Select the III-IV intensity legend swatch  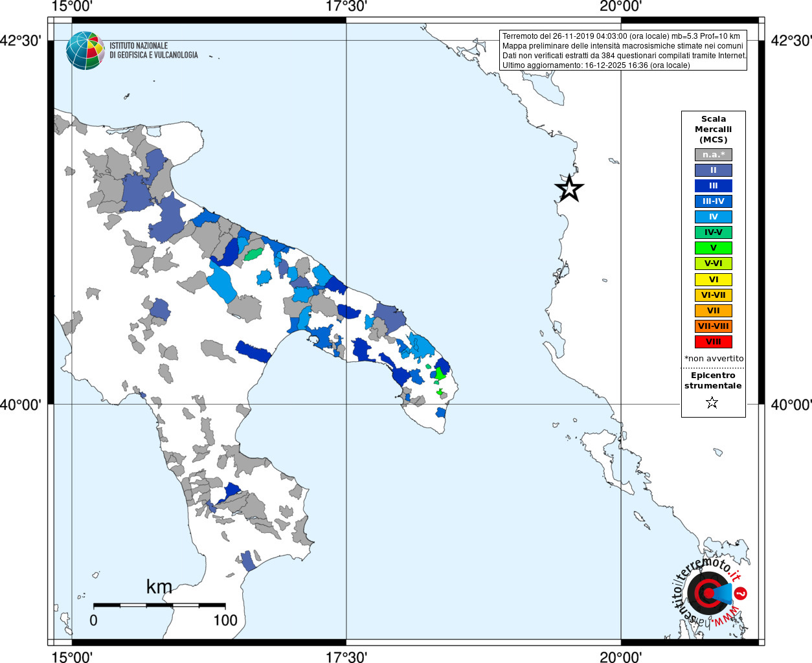pyautogui.click(x=714, y=201)
